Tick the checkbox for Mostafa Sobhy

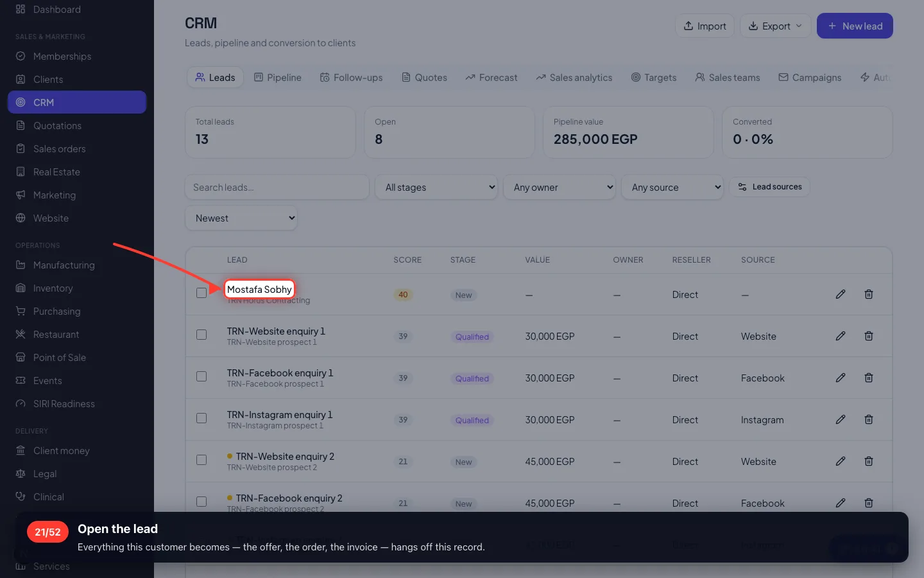coord(201,293)
